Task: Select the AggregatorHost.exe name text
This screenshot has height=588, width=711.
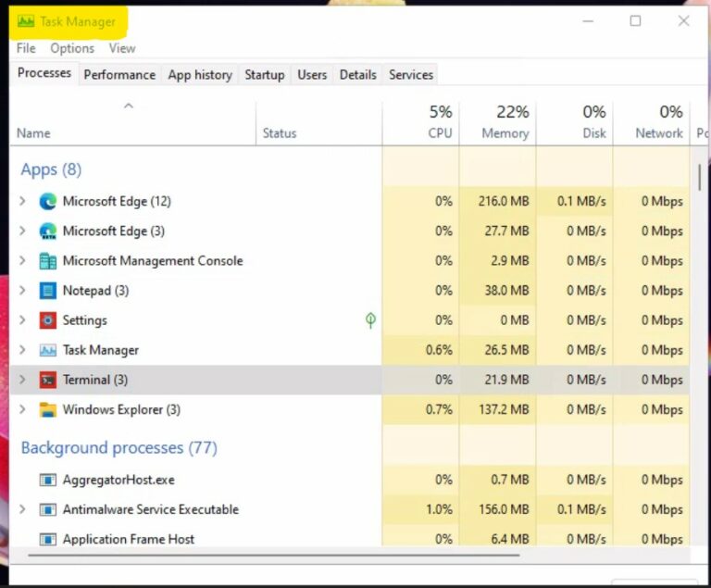Action: pos(118,480)
